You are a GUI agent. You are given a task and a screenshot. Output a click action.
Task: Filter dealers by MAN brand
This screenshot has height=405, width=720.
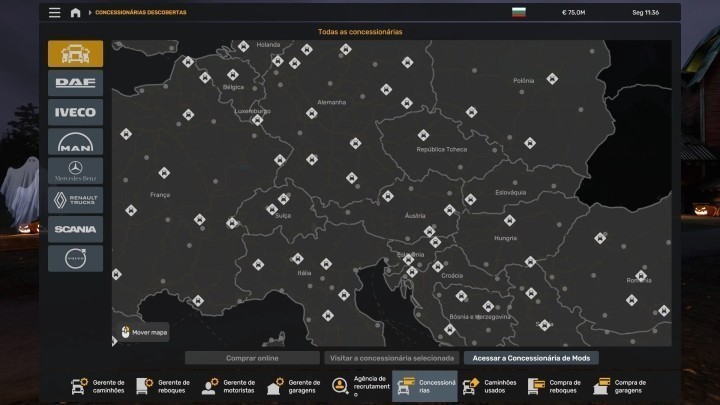[75, 141]
